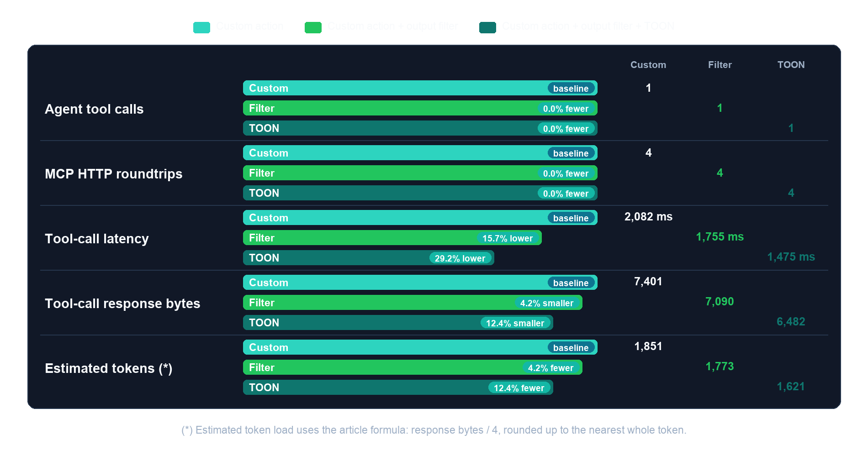Click TOON bar label in Estimated tokens
Screen dimensions: 868x461
(x=264, y=388)
